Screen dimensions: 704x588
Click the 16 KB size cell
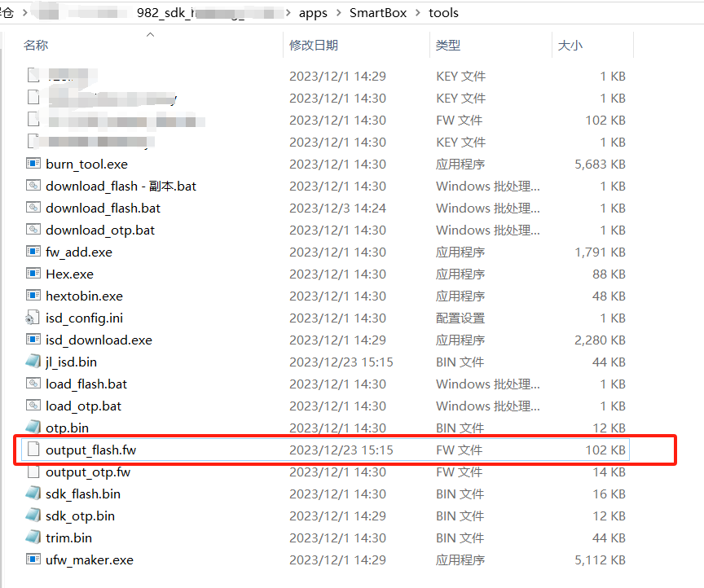pos(609,494)
